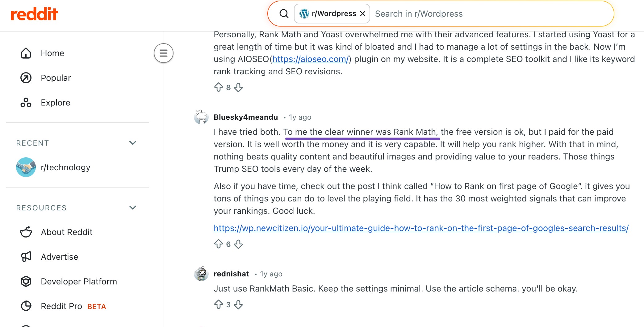This screenshot has width=644, height=327.
Task: Select the About Reddit icon
Action: 26,232
